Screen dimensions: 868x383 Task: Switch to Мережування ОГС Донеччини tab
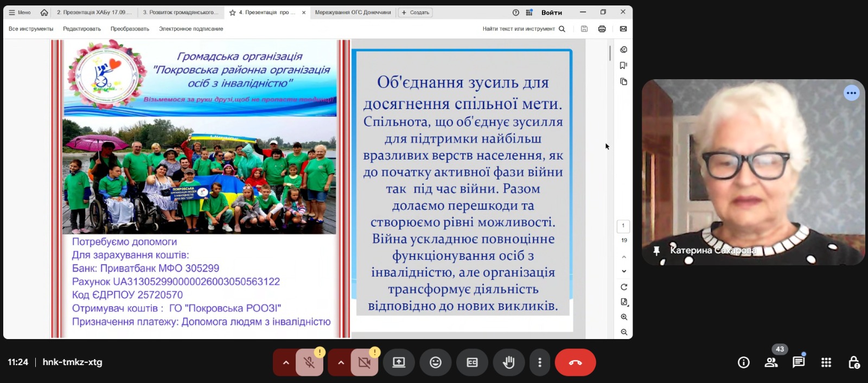pos(353,12)
